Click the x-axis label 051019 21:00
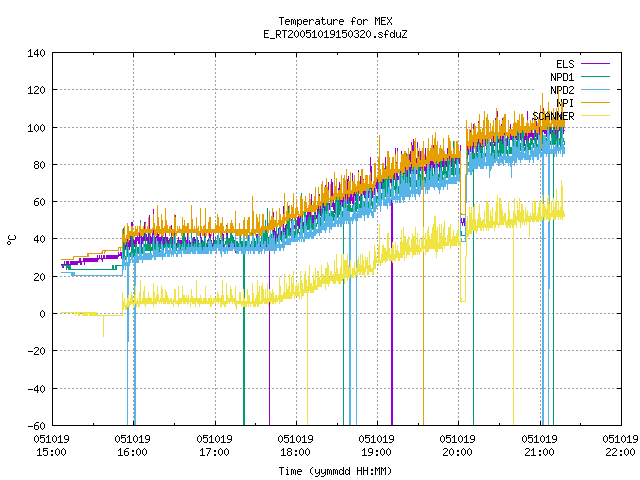The width and height of the screenshot is (640, 480). pos(540,446)
